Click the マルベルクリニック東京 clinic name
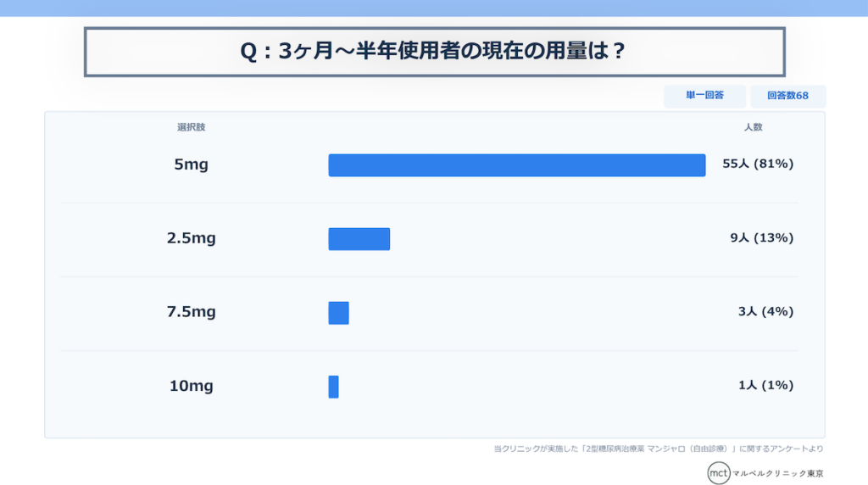 pyautogui.click(x=777, y=473)
